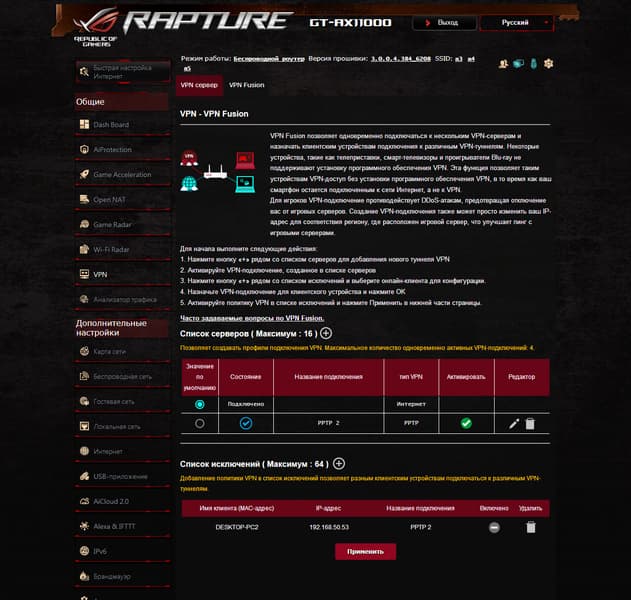Click the Активировать column header
Viewport: 631px width, 600px height.
click(x=466, y=377)
